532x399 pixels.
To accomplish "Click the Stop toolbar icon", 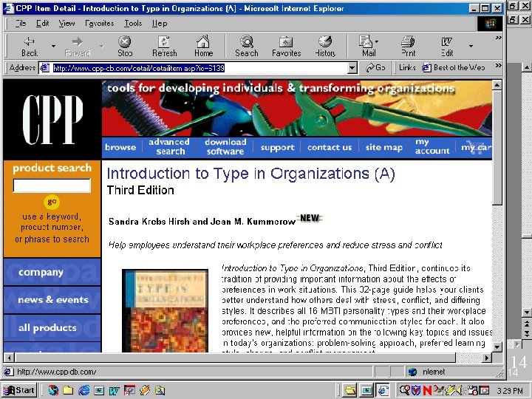I will click(125, 46).
